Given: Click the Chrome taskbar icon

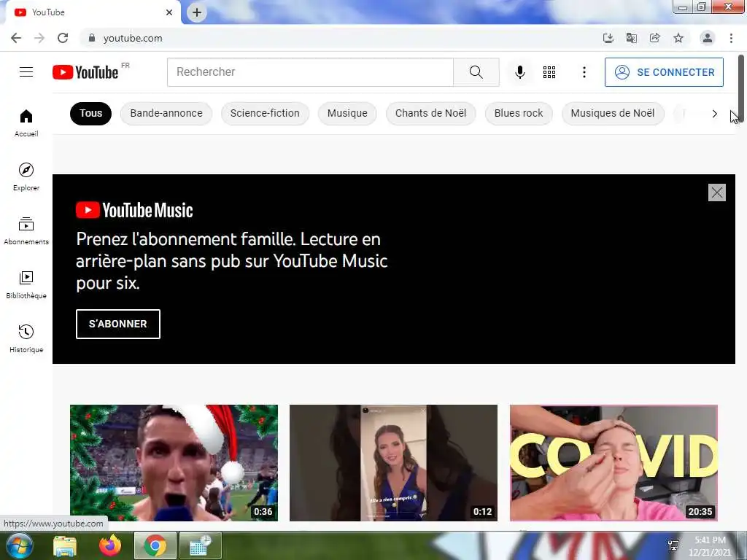Looking at the screenshot, I should click(x=155, y=545).
